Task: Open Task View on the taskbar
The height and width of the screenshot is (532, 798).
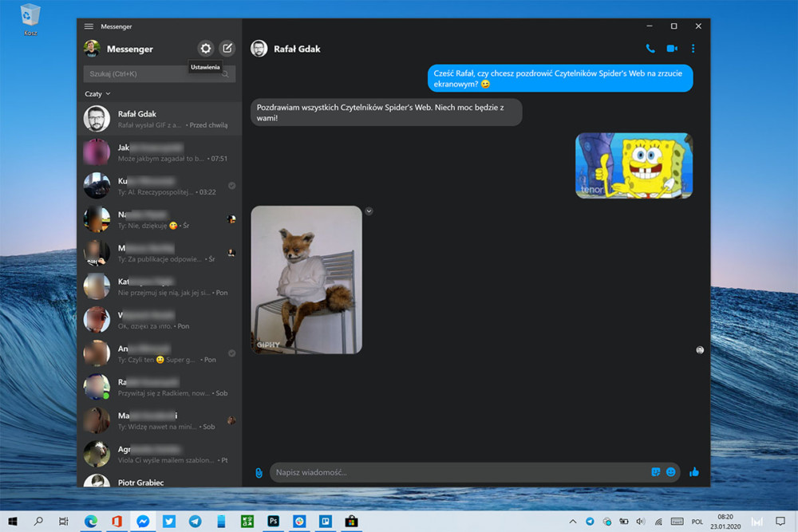Action: tap(64, 522)
